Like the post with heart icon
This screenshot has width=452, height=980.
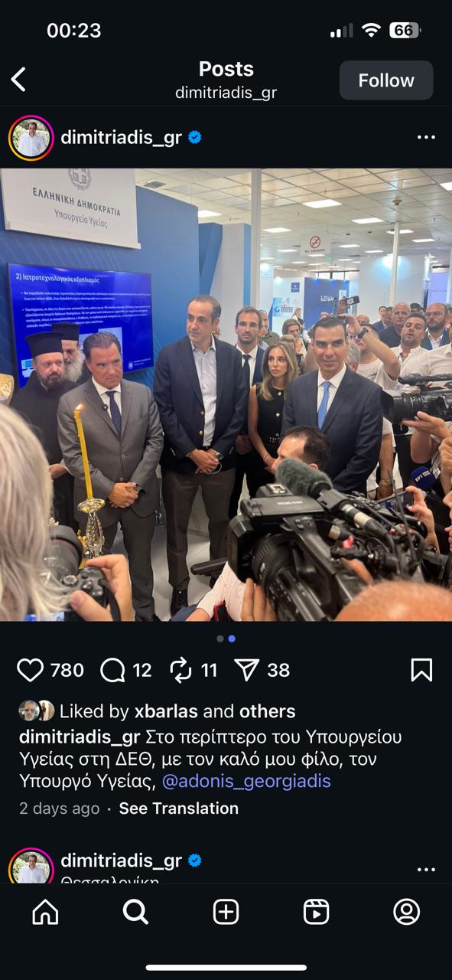click(x=31, y=671)
